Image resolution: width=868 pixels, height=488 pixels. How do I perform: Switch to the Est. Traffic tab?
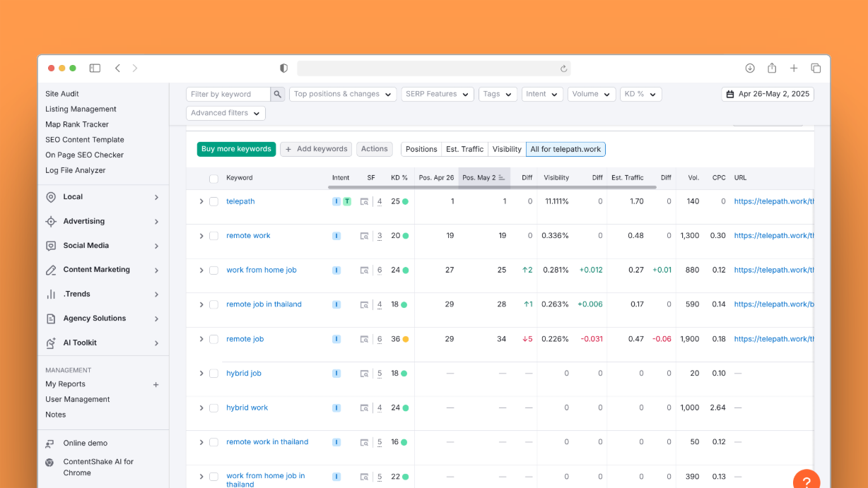pos(464,149)
